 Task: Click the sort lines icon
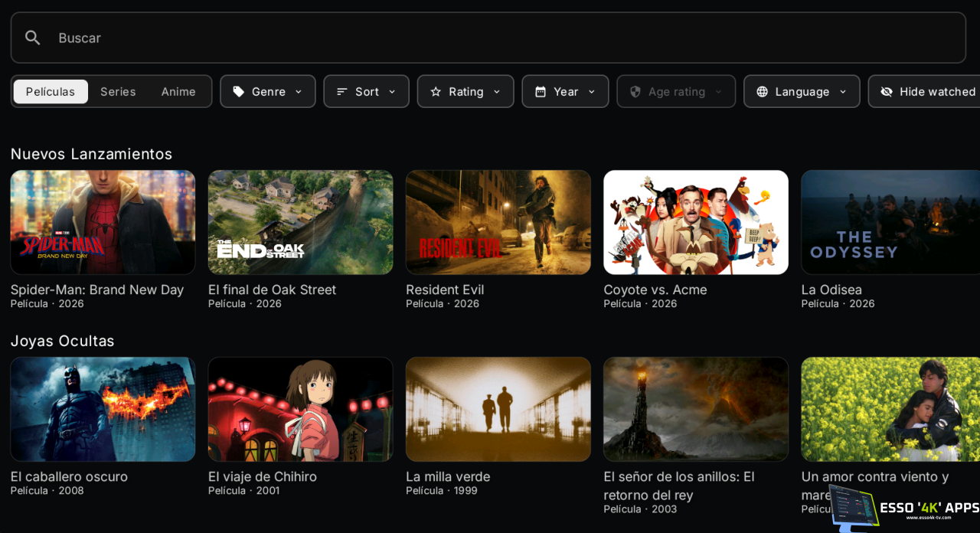(342, 92)
